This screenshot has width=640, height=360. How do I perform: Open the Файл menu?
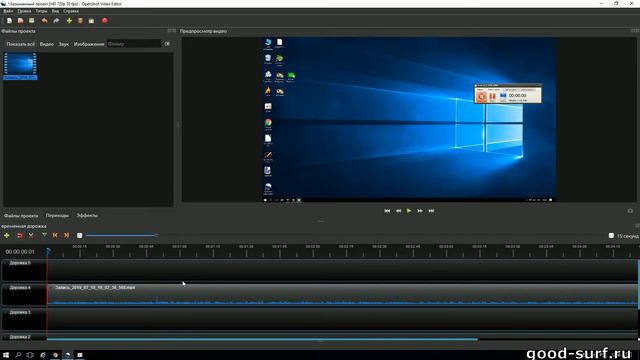click(x=8, y=11)
